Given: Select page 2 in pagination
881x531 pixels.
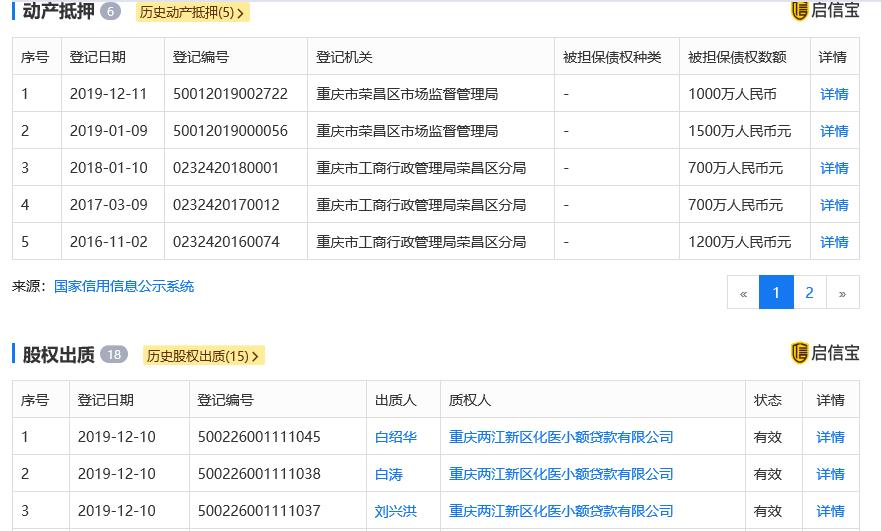Looking at the screenshot, I should coord(809,293).
